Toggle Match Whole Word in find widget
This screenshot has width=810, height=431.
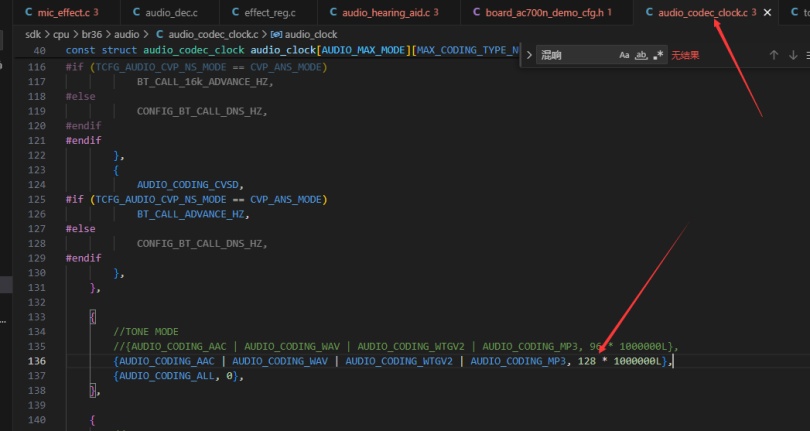click(641, 55)
